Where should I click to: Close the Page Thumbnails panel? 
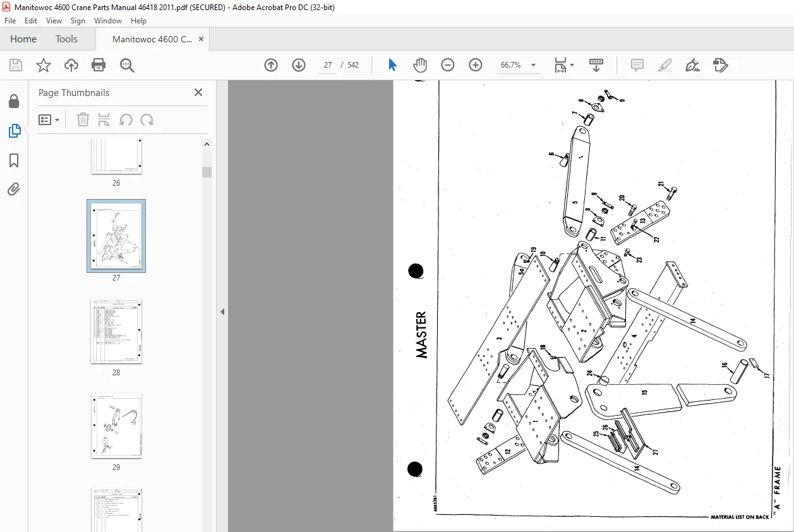[198, 92]
